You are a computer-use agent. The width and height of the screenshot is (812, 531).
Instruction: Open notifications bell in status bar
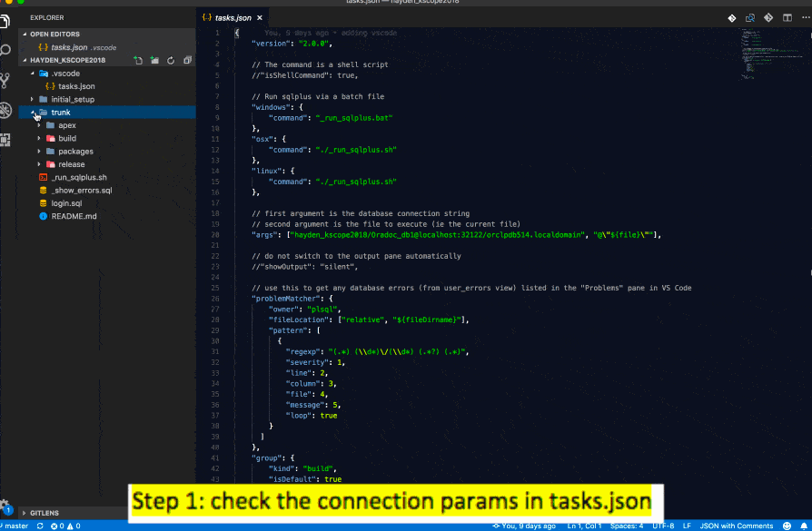[804, 526]
